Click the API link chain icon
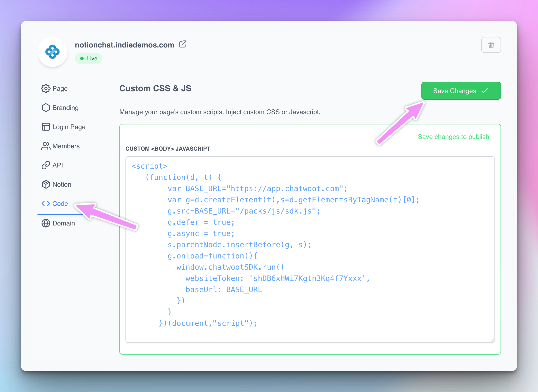 (46, 165)
